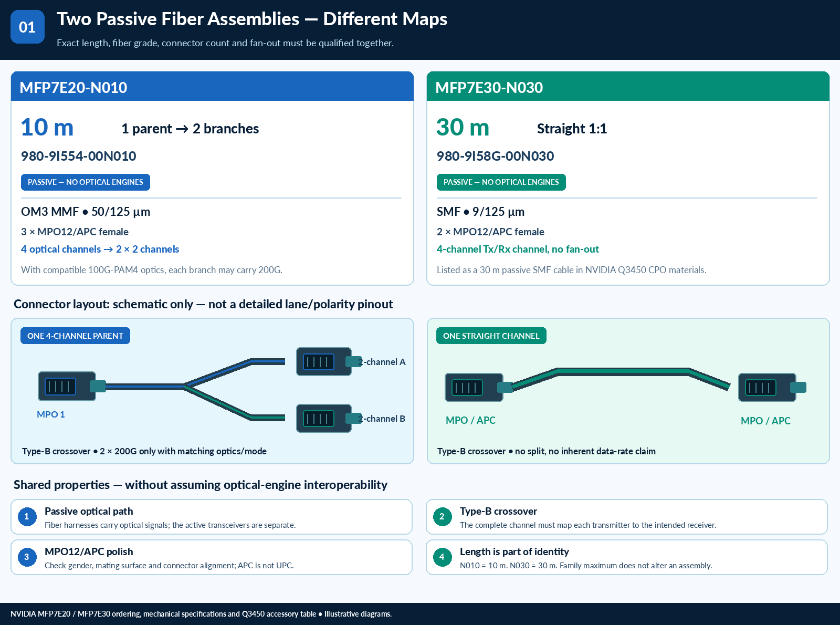The width and height of the screenshot is (840, 625).
Task: Click the '30 m' length value
Action: [x=463, y=128]
